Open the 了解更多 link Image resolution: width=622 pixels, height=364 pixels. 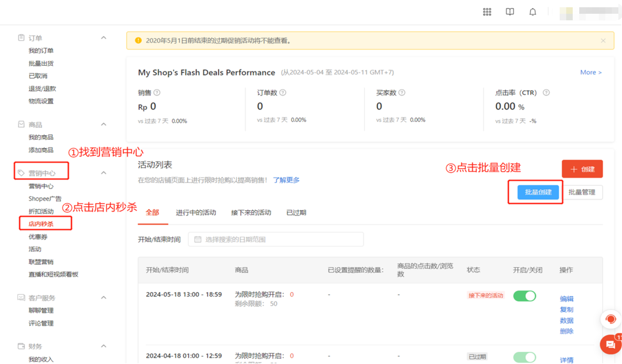(286, 180)
